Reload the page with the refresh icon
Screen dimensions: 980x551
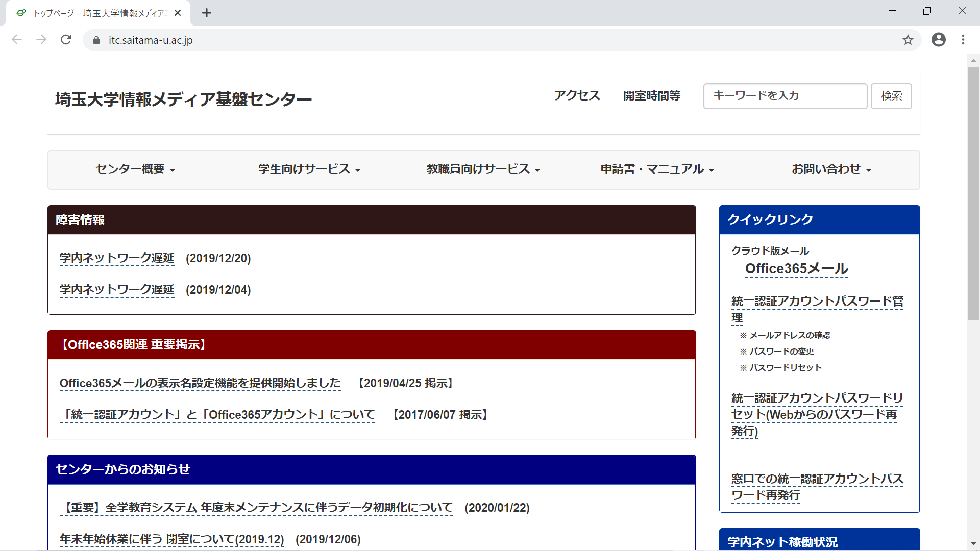[66, 40]
